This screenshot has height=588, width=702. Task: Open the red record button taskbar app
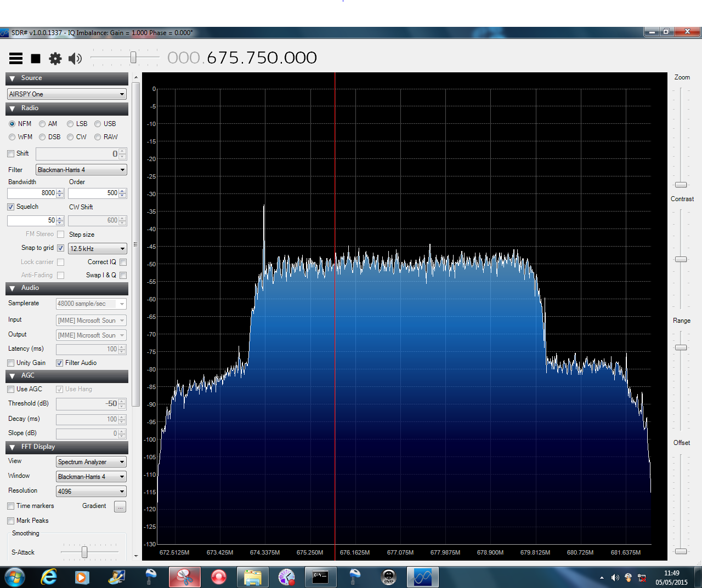pos(219,577)
